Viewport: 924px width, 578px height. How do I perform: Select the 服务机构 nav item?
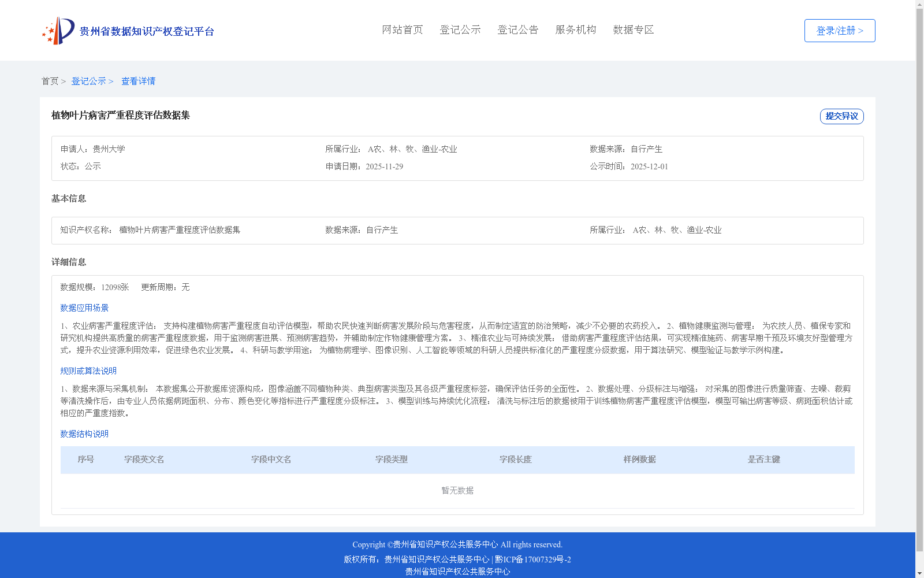point(576,29)
